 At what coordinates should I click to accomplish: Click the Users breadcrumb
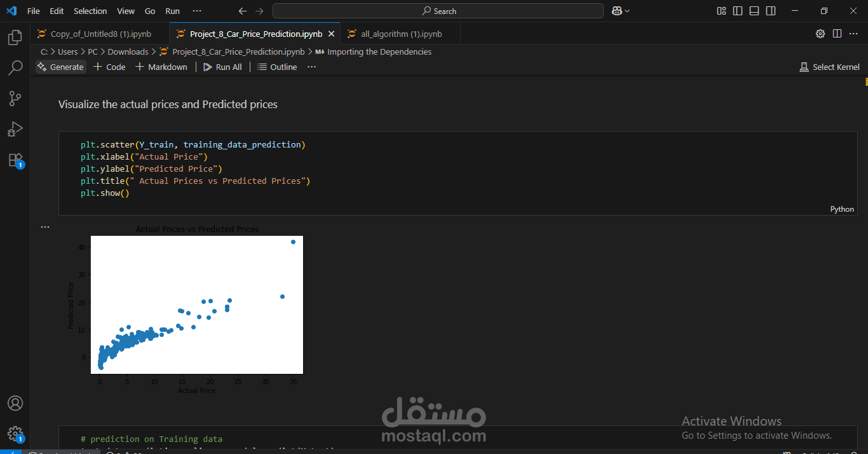[x=67, y=52]
